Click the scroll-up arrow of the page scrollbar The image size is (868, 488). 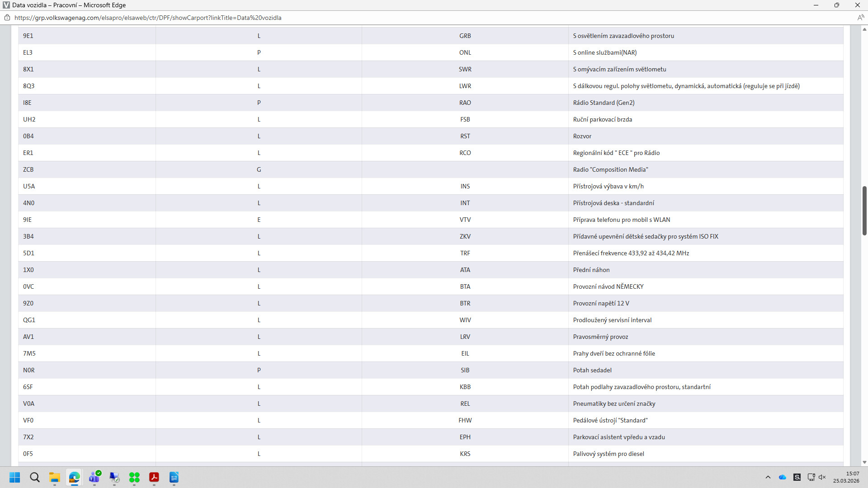coord(864,29)
